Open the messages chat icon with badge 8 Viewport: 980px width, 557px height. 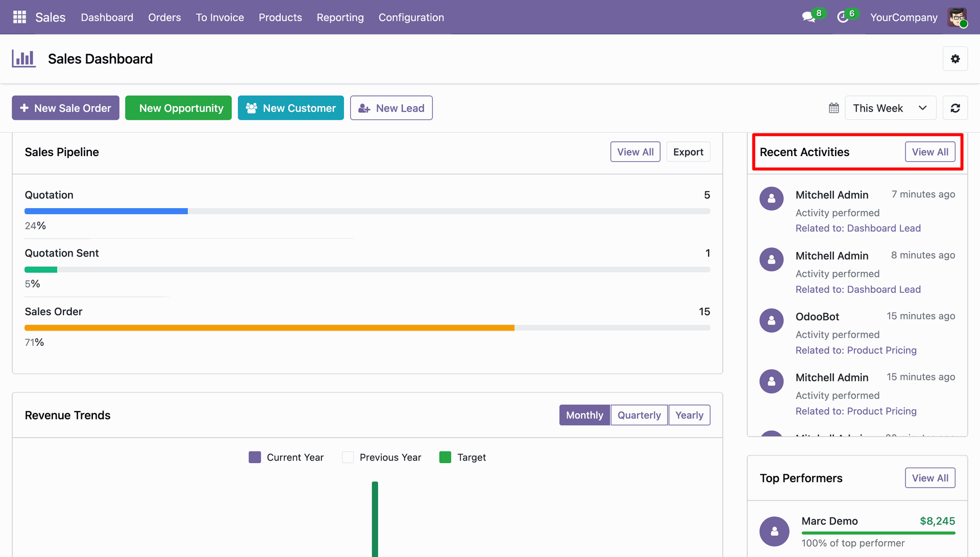click(x=809, y=17)
